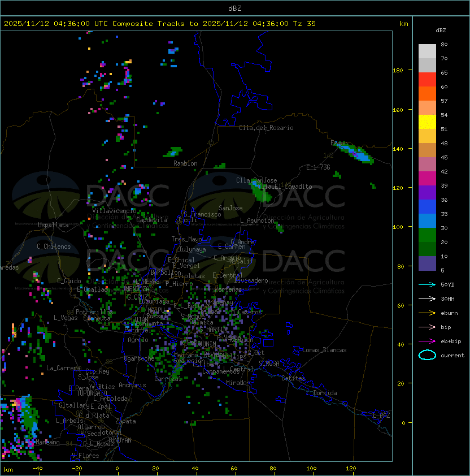The image size is (470, 476).
Task: Click the 'Catitas' map label
Action: tap(293, 378)
